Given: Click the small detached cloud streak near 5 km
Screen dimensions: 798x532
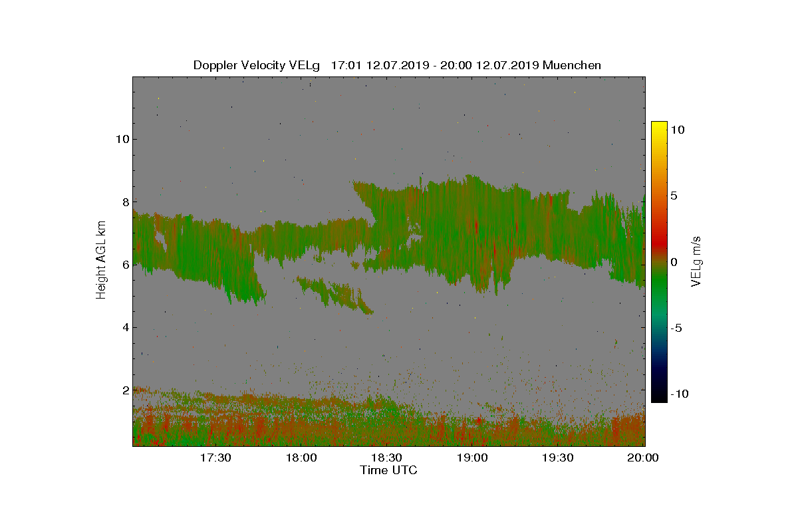Looking at the screenshot, I should (x=334, y=294).
